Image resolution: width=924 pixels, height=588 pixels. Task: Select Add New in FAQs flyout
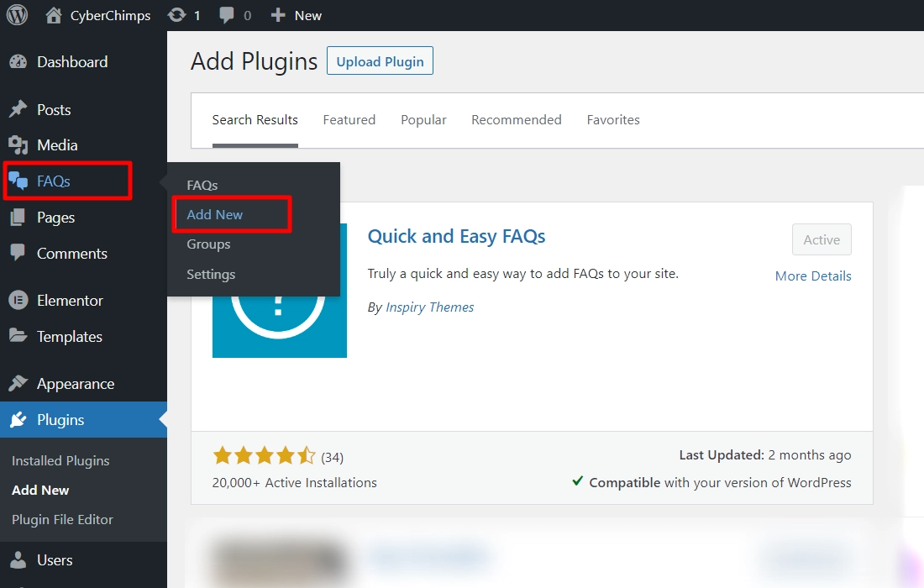coord(214,214)
